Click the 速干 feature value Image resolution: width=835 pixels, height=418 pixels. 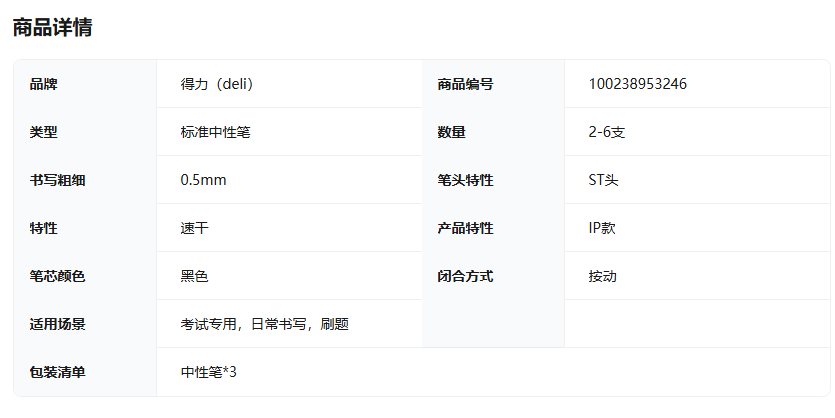[x=194, y=228]
